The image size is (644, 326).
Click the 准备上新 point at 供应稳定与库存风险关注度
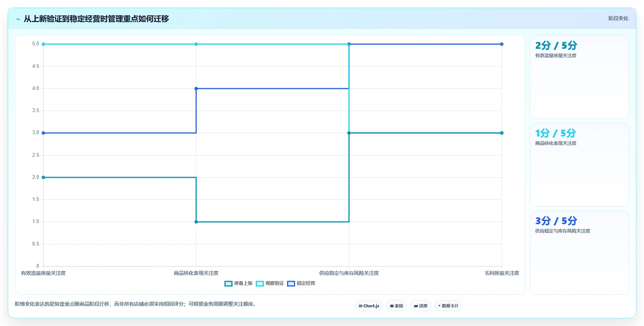click(x=349, y=133)
